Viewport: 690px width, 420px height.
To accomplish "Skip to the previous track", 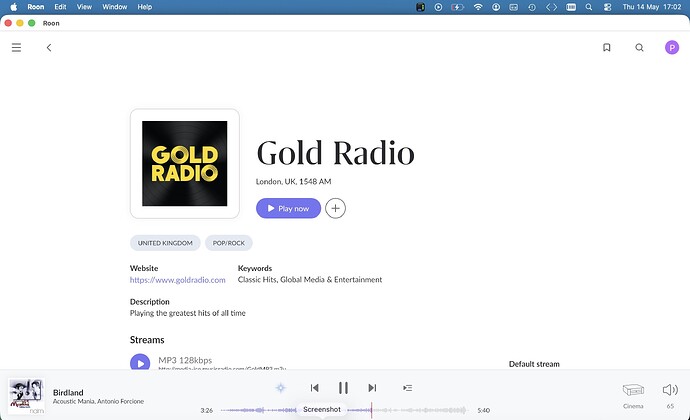I will coord(314,388).
